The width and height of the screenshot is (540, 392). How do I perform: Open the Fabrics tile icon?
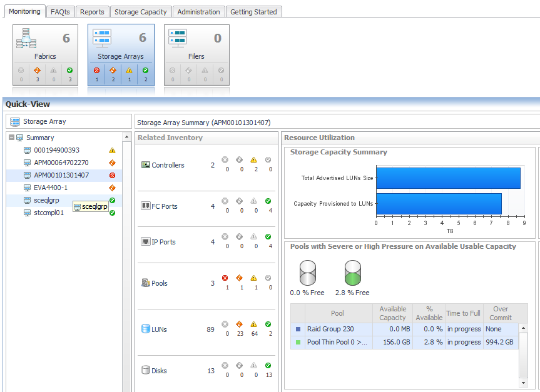pos(27,39)
